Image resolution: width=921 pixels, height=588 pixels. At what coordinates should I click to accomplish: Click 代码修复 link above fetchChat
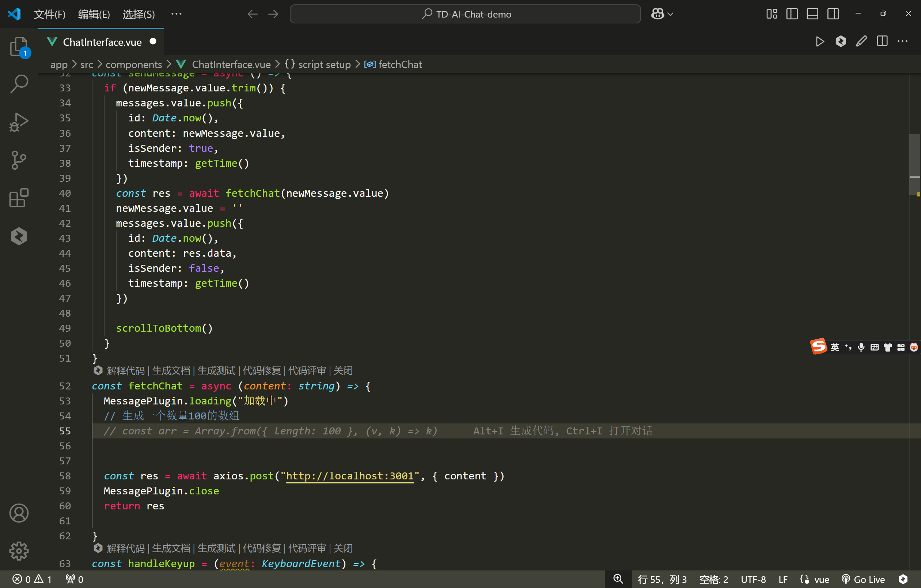point(262,370)
